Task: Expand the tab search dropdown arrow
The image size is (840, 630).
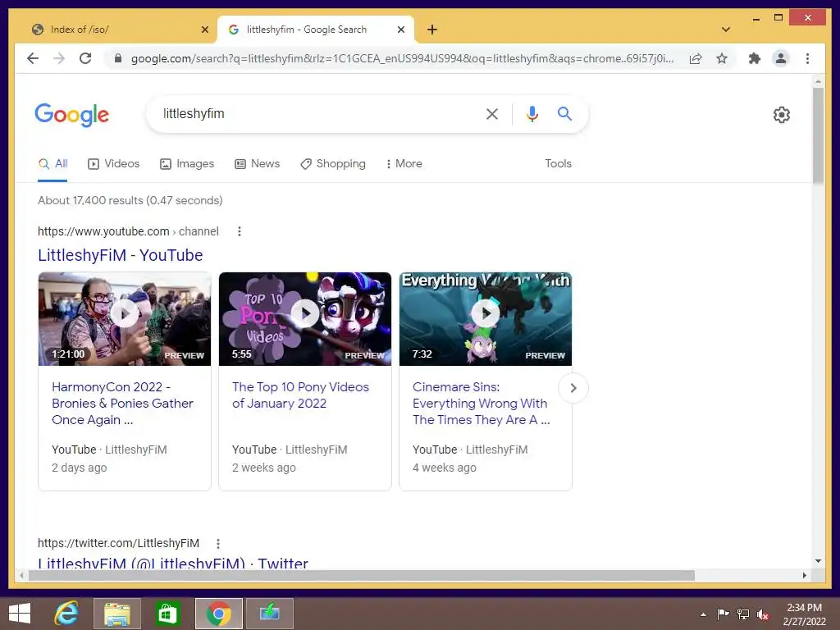Action: click(x=725, y=30)
